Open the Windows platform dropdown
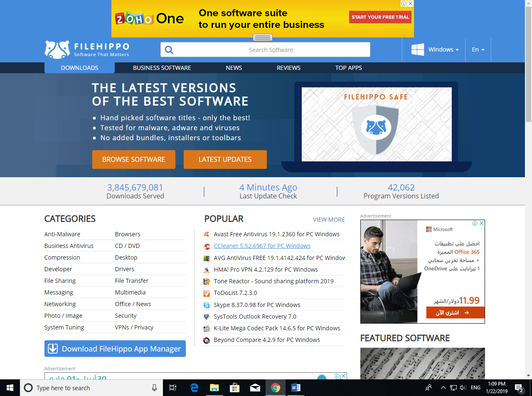Screen dimensions: 532x396 [x=435, y=49]
